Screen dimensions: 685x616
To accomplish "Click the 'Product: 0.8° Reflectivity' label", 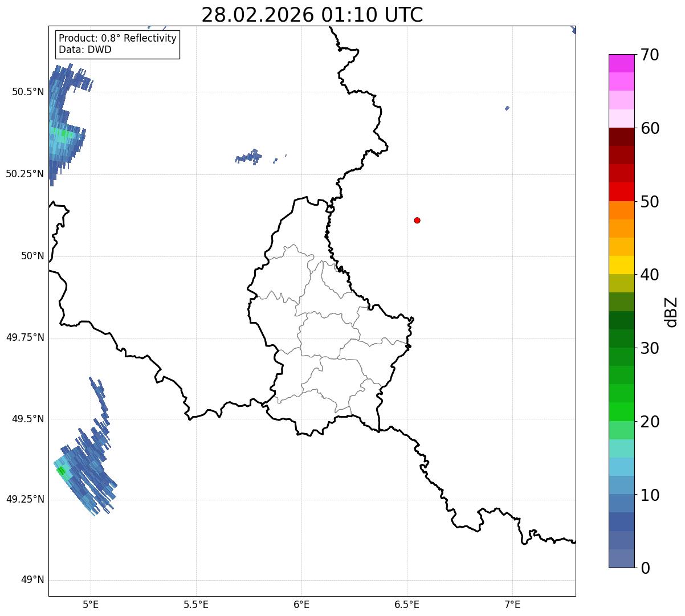I will click(118, 38).
